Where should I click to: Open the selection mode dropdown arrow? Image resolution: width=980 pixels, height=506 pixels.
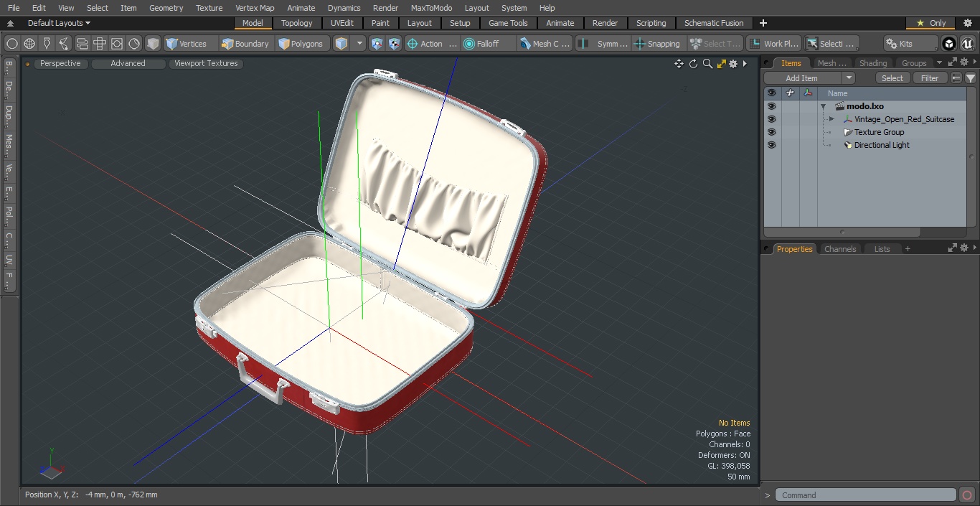pos(359,44)
